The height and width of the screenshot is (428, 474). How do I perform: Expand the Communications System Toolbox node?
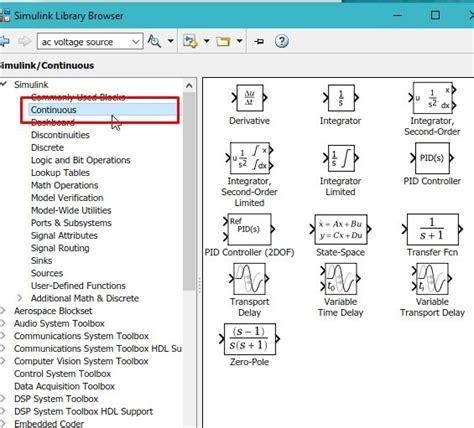tap(3, 336)
